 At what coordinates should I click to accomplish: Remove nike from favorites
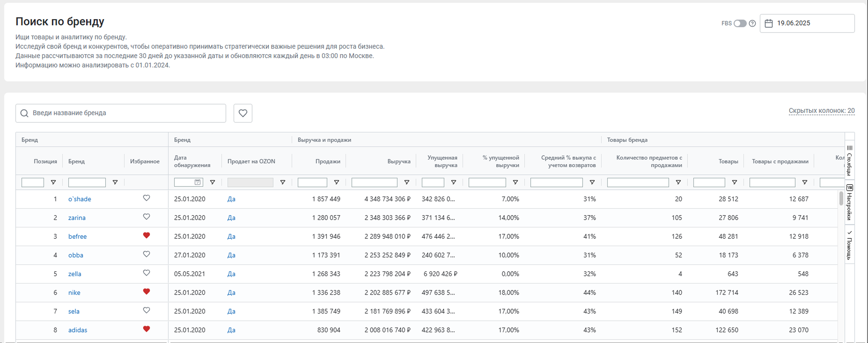[146, 292]
